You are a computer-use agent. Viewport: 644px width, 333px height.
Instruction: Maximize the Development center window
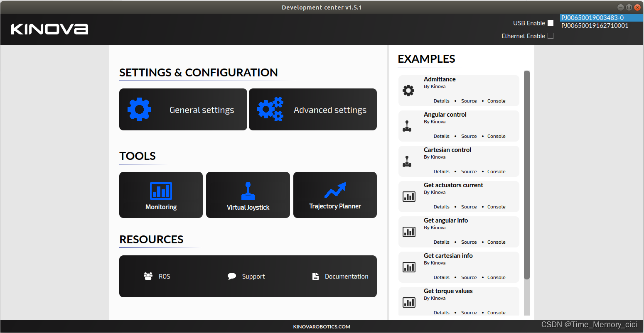point(629,7)
